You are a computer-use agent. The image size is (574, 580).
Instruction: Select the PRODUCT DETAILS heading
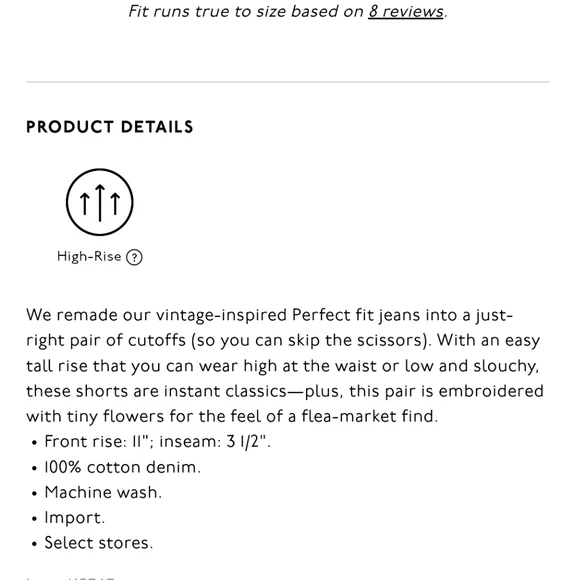click(109, 127)
